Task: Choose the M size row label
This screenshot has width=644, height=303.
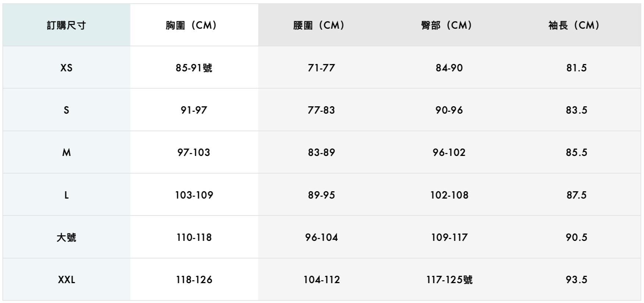Action: tap(66, 152)
